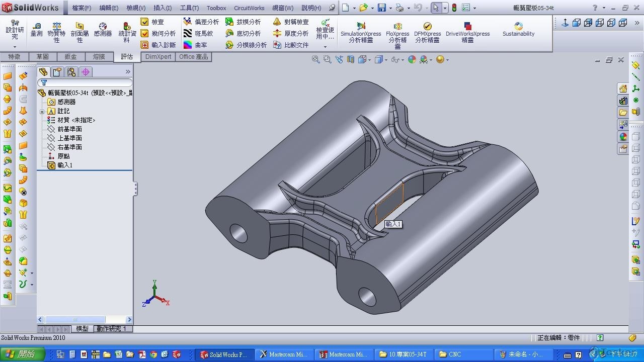This screenshot has width=644, height=362.
Task: Open the PropertyManager tab icon
Action: 57,72
